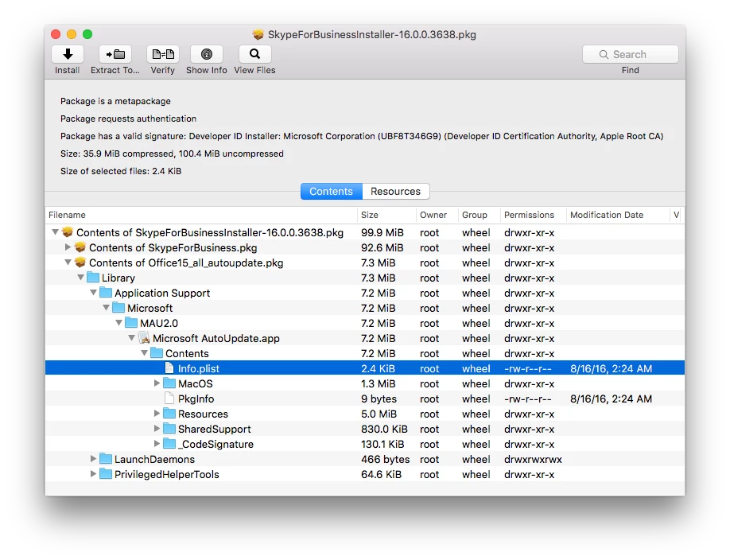Click package icon of SkypeForBusiness.pkg row
Image resolution: width=730 pixels, height=560 pixels.
[80, 247]
